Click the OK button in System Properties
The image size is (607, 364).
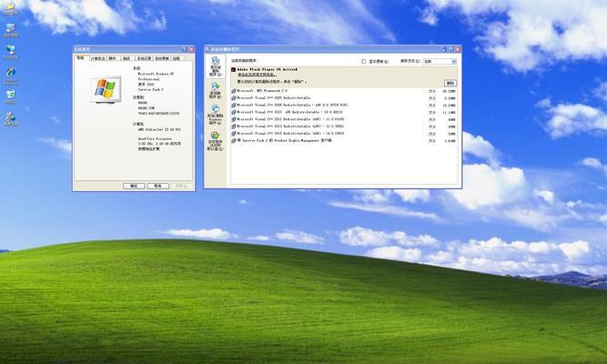134,186
